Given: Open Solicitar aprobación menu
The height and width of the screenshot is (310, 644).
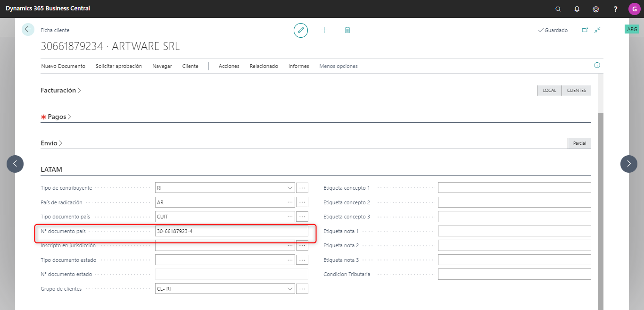Looking at the screenshot, I should coord(119,66).
